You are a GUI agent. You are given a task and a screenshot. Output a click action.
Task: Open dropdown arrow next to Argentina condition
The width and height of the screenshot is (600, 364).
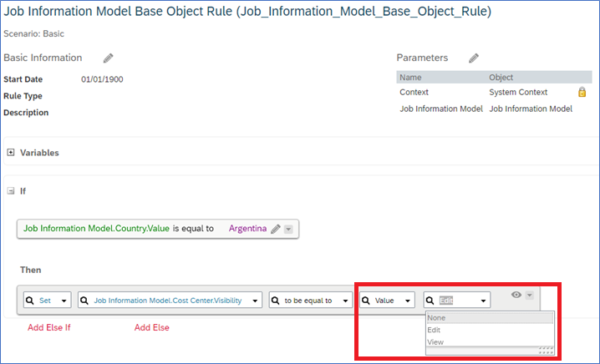click(x=288, y=230)
